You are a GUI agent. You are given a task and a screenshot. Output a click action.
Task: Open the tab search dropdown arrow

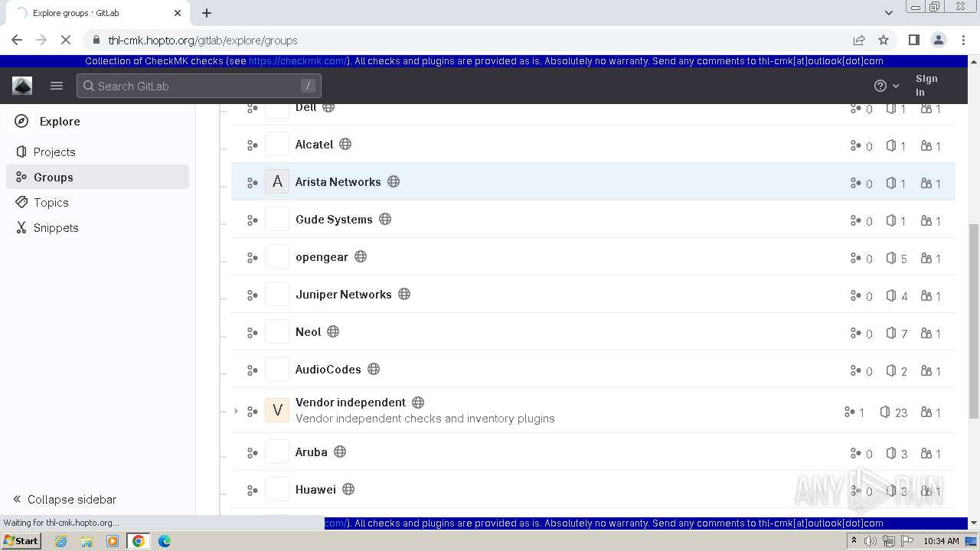point(889,13)
